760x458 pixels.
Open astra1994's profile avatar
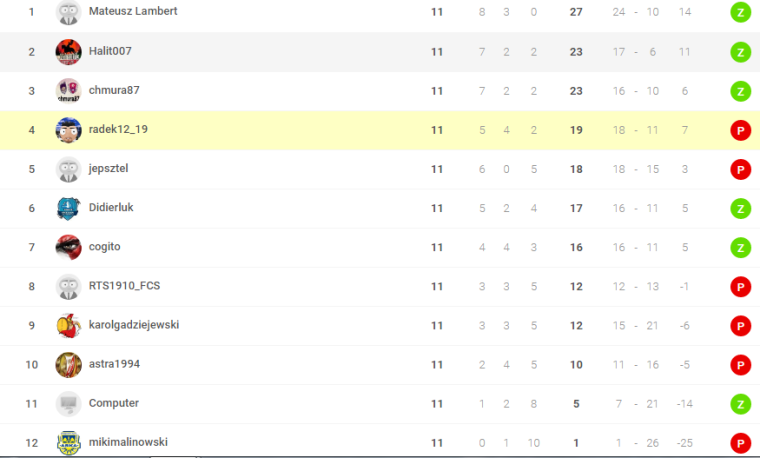[68, 364]
